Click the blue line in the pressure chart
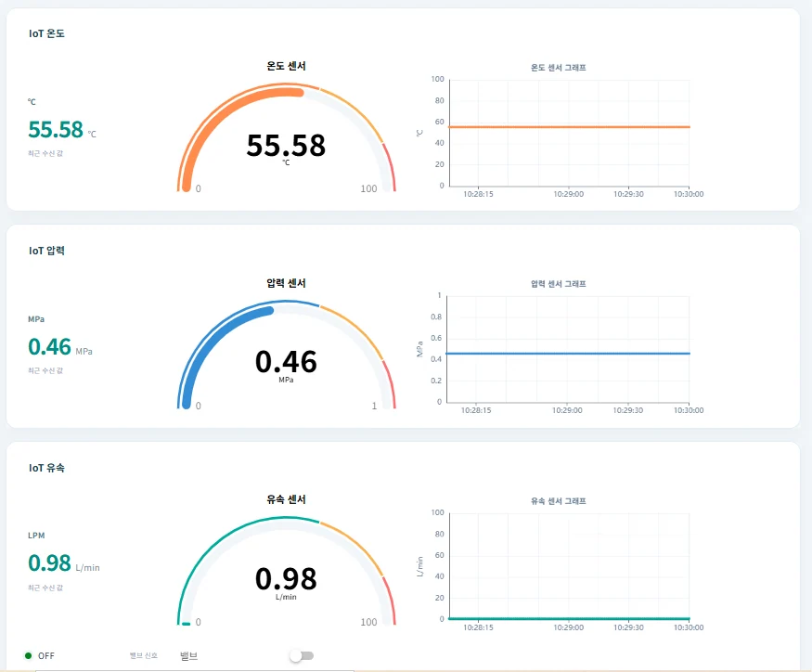Screen dimensions: 812x672 click(x=568, y=354)
